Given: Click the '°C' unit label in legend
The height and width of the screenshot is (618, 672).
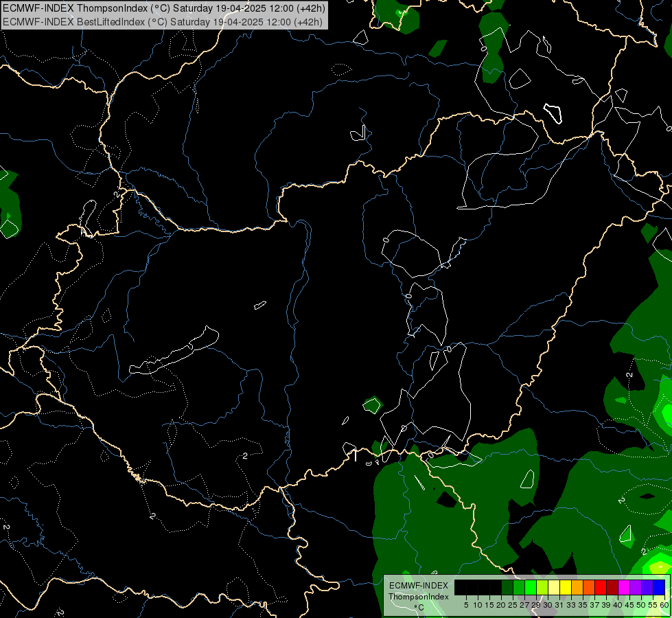Looking at the screenshot, I should tap(419, 608).
